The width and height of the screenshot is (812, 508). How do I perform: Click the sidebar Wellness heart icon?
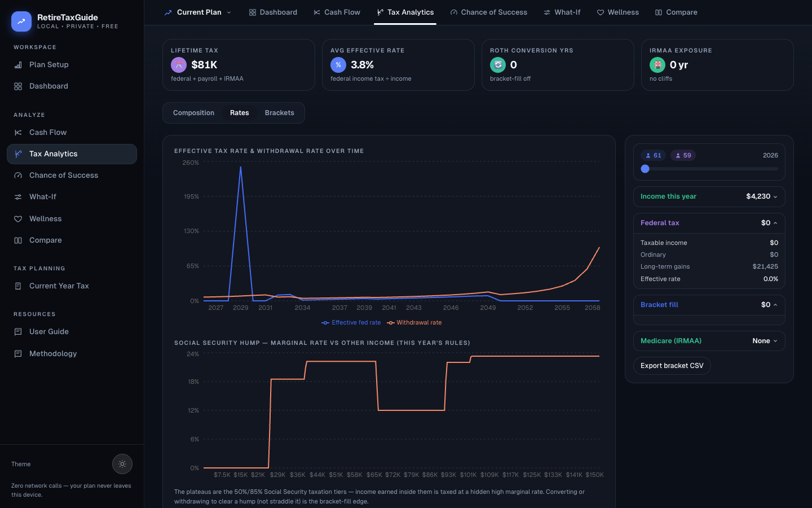click(18, 219)
